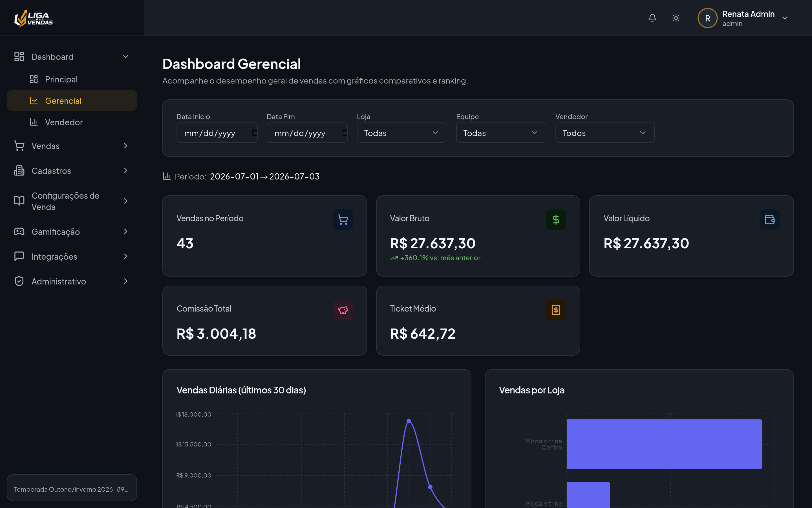Click the Ticket Médio amount R$ 642,72

423,334
